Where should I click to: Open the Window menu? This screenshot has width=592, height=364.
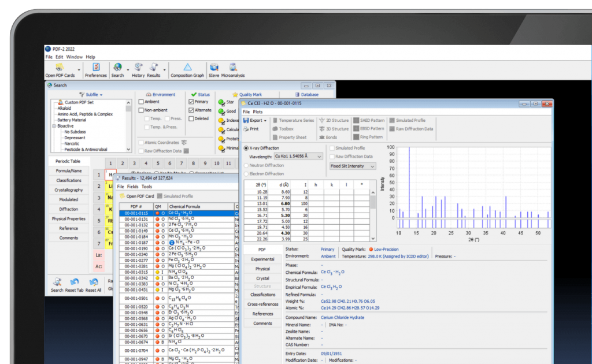75,57
